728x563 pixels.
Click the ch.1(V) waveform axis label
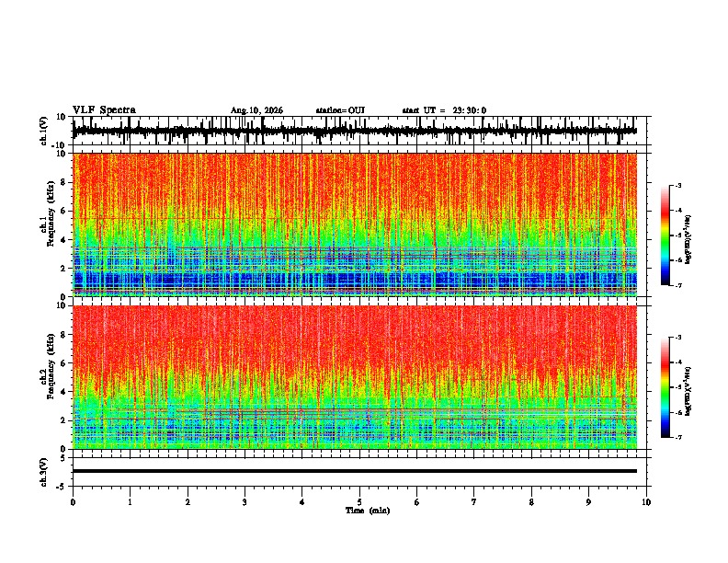click(44, 131)
